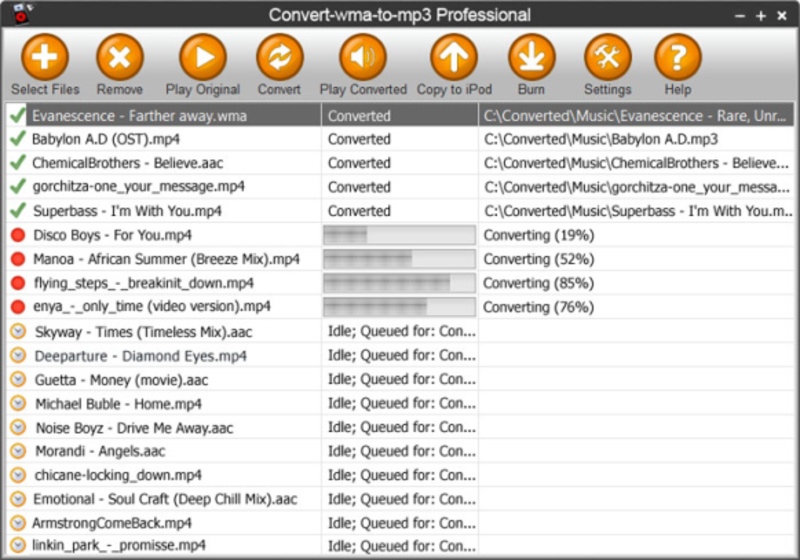Image resolution: width=800 pixels, height=560 pixels.
Task: Click Converting (19%) status text
Action: click(539, 235)
